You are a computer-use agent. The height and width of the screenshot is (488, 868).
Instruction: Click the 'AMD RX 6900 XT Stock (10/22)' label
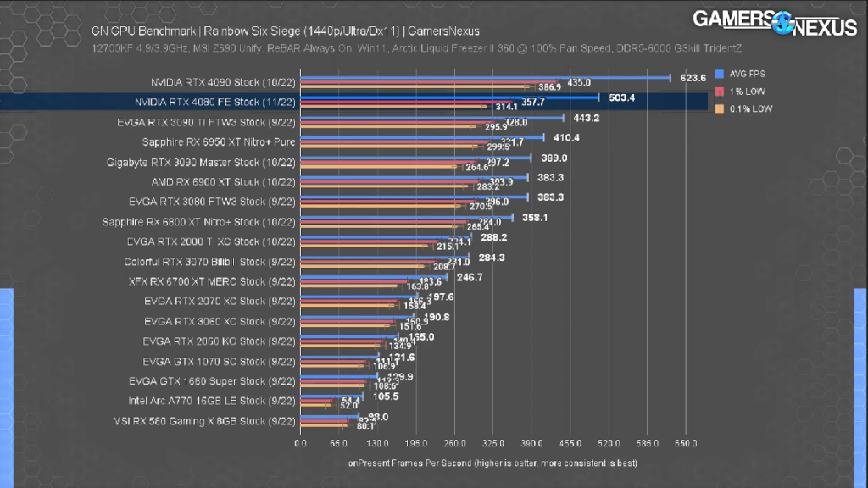coord(224,182)
